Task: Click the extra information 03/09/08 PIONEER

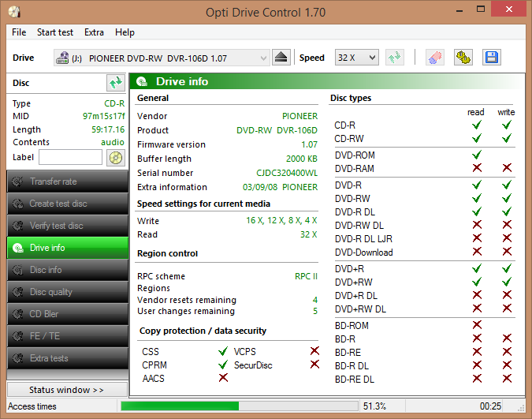Action: [281, 187]
